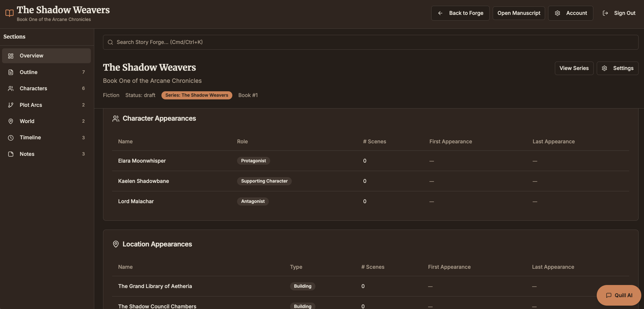Click the Lord Malachar name
The image size is (644, 309).
[136, 201]
